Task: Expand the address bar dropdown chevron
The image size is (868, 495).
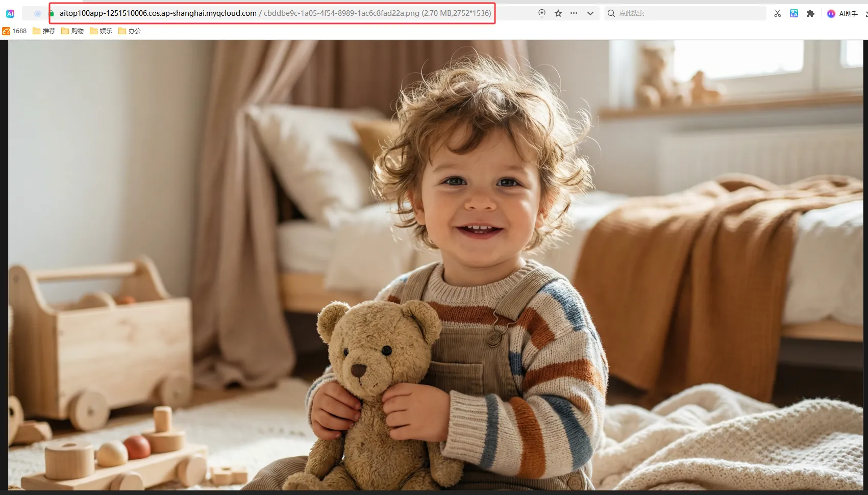Action: [x=590, y=13]
